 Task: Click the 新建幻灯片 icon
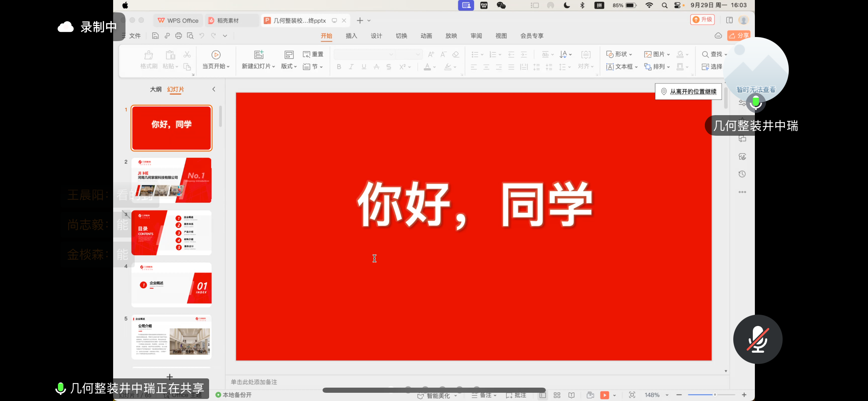pos(258,55)
